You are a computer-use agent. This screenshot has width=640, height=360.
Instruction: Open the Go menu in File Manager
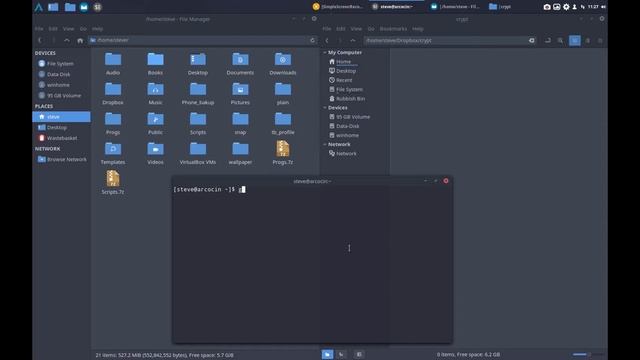(83, 29)
